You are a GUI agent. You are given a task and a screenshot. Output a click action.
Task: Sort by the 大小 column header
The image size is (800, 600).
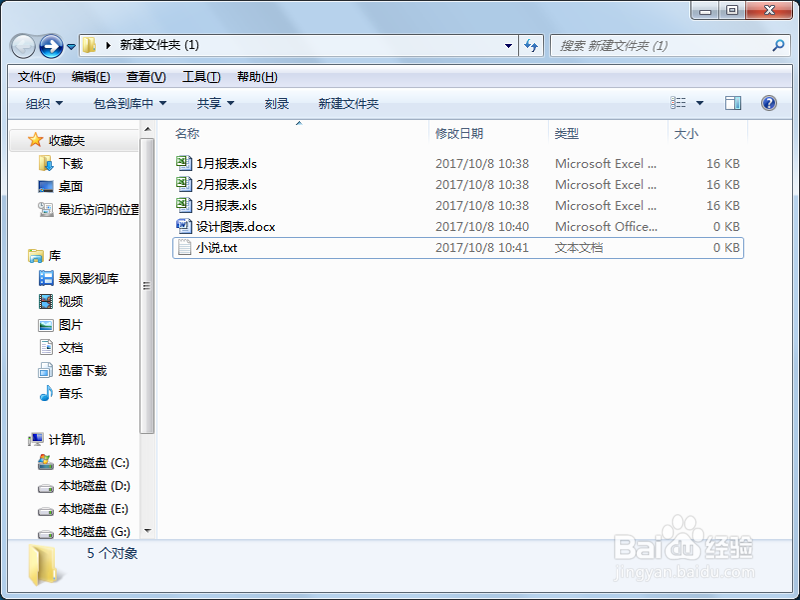pyautogui.click(x=686, y=134)
